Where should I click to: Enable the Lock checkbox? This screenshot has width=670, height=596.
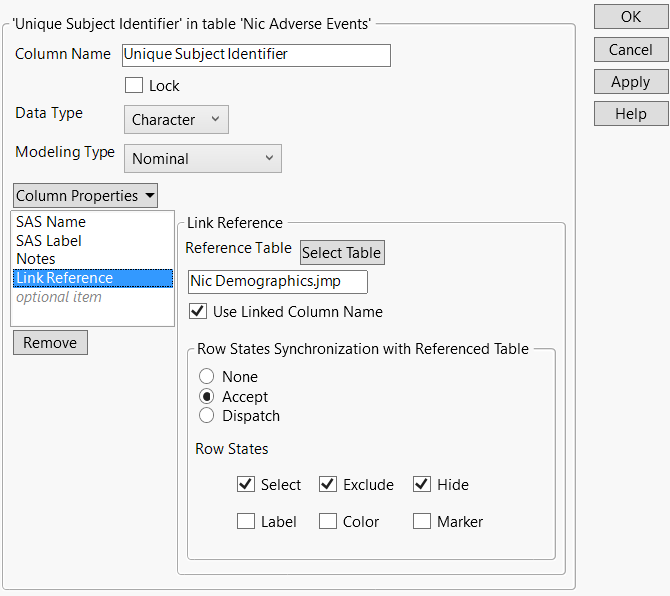click(134, 86)
